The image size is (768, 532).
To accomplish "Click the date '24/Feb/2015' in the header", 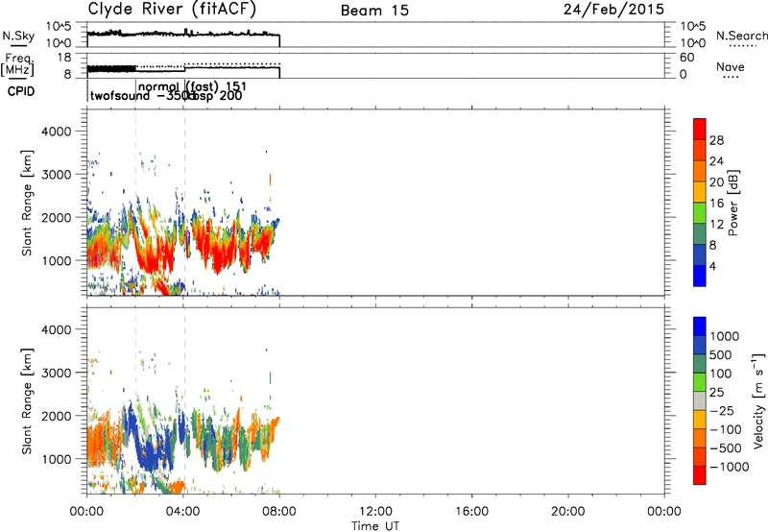I will [613, 10].
